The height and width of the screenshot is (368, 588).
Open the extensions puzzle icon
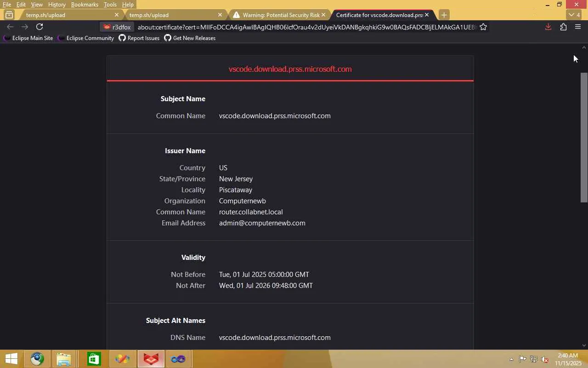point(563,27)
